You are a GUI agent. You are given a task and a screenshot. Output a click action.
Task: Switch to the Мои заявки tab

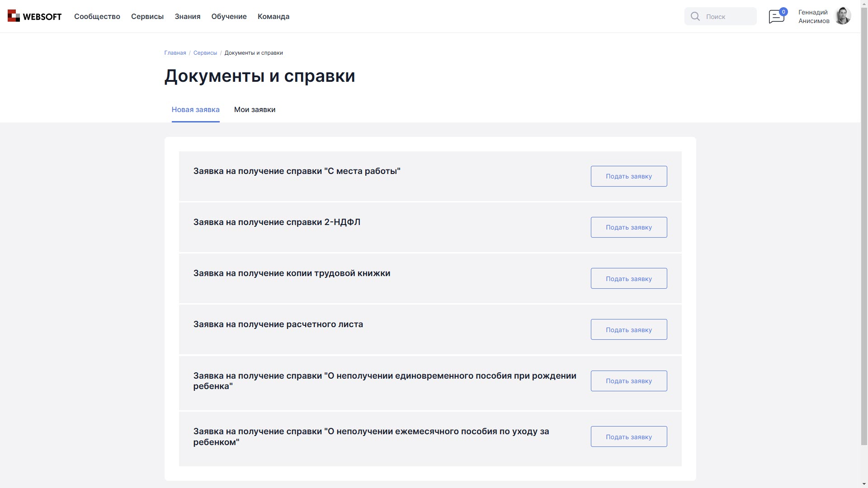tap(255, 110)
